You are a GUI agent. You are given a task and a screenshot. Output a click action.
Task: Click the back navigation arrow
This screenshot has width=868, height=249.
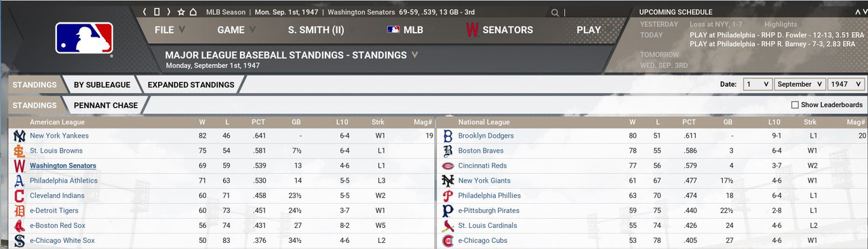(x=144, y=12)
